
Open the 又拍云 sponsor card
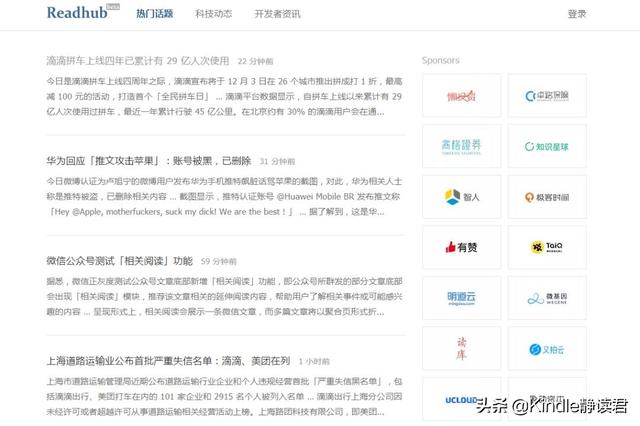[x=547, y=348]
